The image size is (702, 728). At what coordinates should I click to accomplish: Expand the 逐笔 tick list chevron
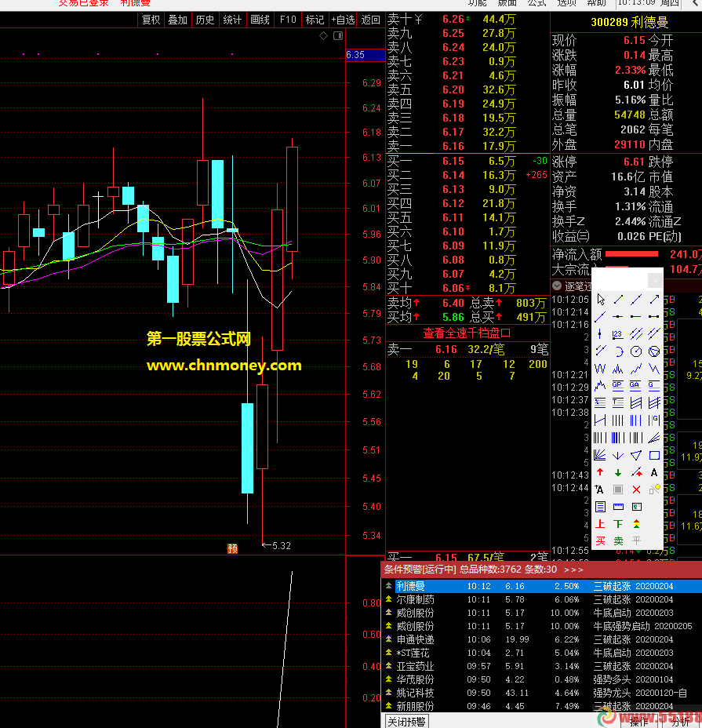click(557, 286)
